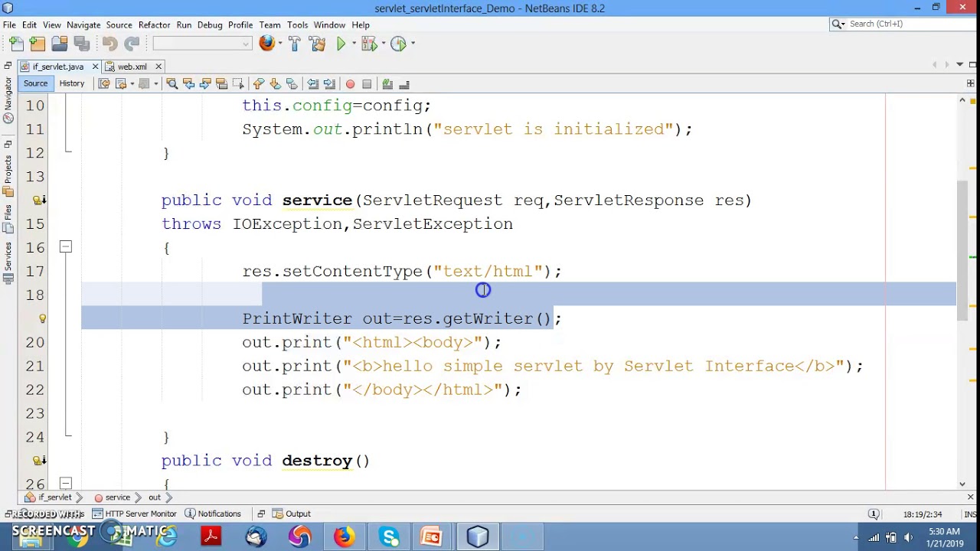Screen dimensions: 980x551
Task: Click the Clean and Build icon
Action: click(x=318, y=44)
